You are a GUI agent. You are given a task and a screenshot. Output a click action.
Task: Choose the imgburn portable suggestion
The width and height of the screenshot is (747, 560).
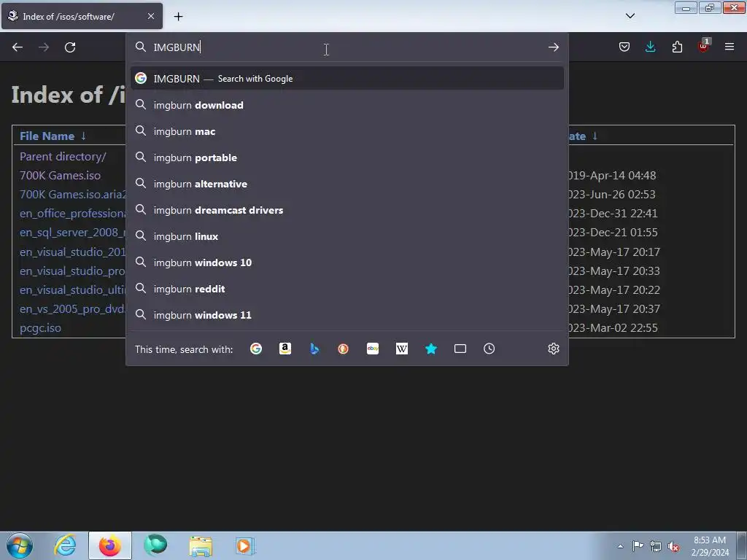(x=347, y=157)
